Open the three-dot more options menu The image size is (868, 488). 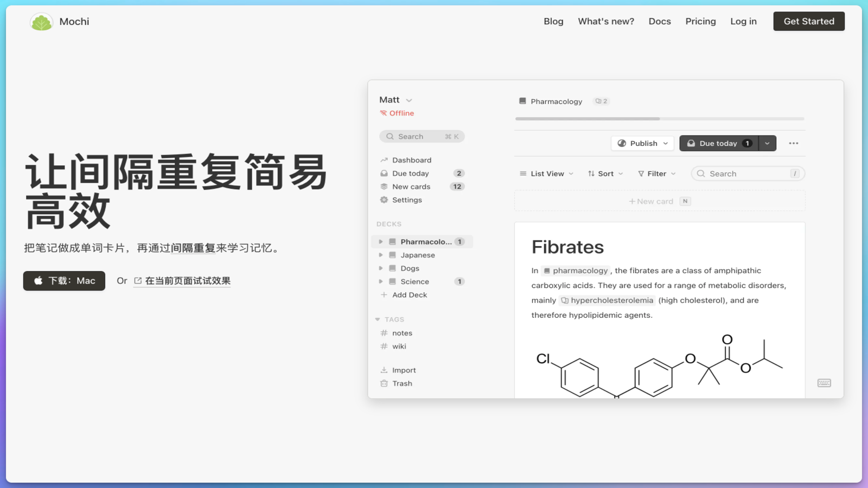793,143
